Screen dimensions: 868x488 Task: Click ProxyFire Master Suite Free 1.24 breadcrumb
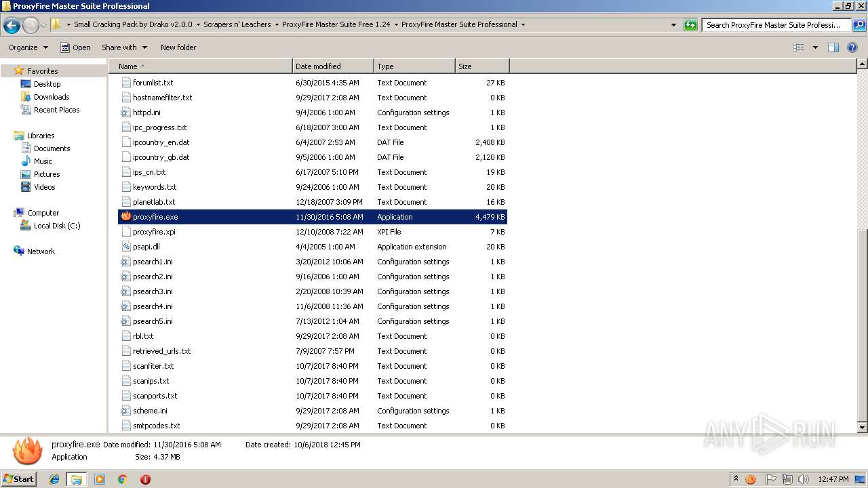tap(336, 24)
